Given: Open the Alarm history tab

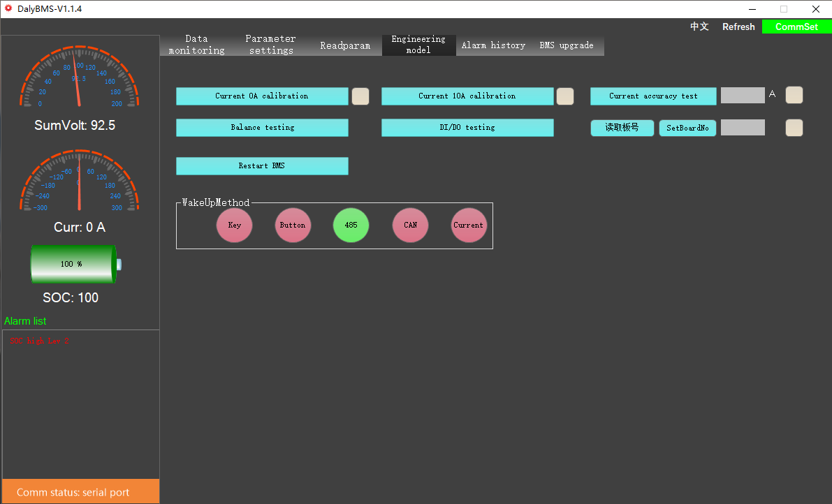Looking at the screenshot, I should 493,45.
